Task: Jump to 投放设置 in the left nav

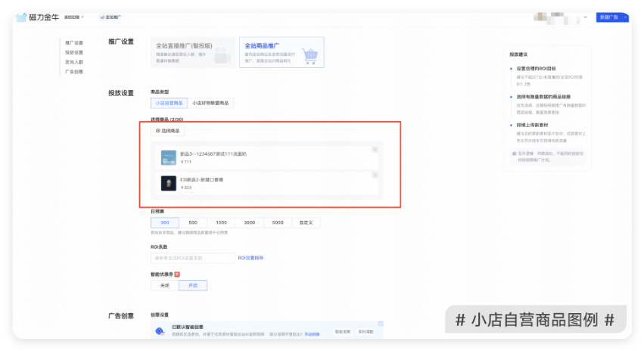Action: (x=74, y=52)
